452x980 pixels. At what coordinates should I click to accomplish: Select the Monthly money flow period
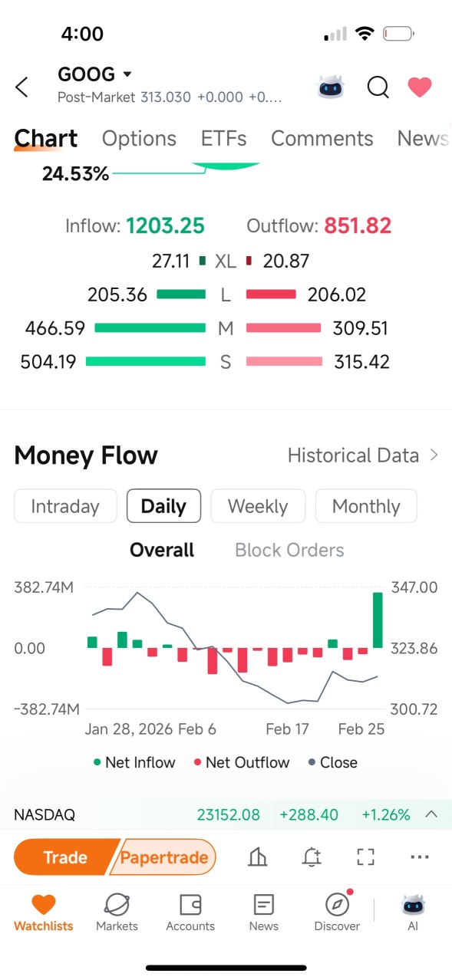[x=366, y=506]
